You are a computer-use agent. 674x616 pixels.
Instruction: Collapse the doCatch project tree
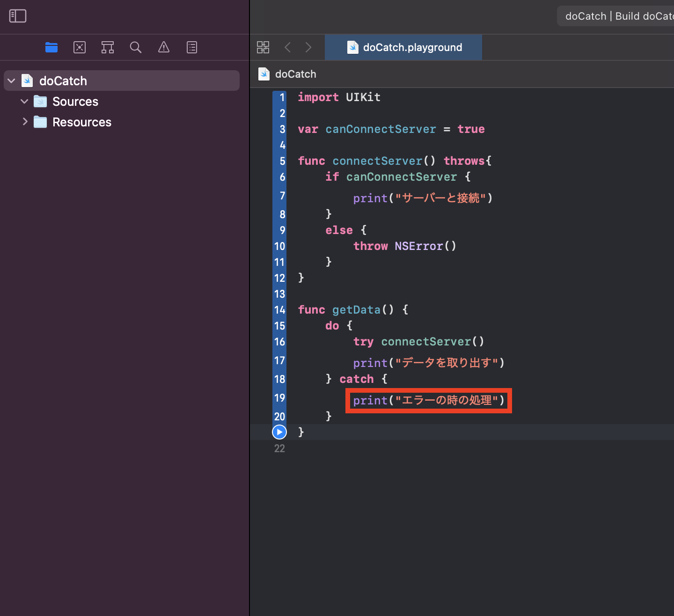coord(12,81)
